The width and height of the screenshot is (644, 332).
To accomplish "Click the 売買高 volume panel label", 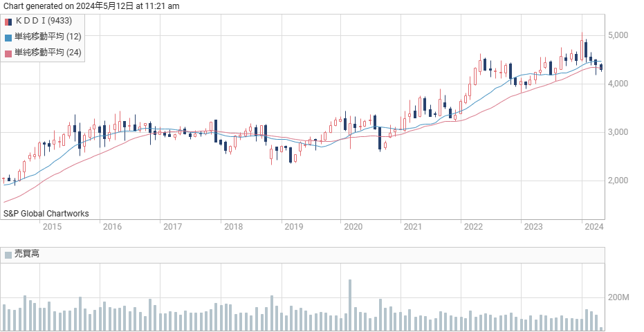I will pyautogui.click(x=27, y=254).
